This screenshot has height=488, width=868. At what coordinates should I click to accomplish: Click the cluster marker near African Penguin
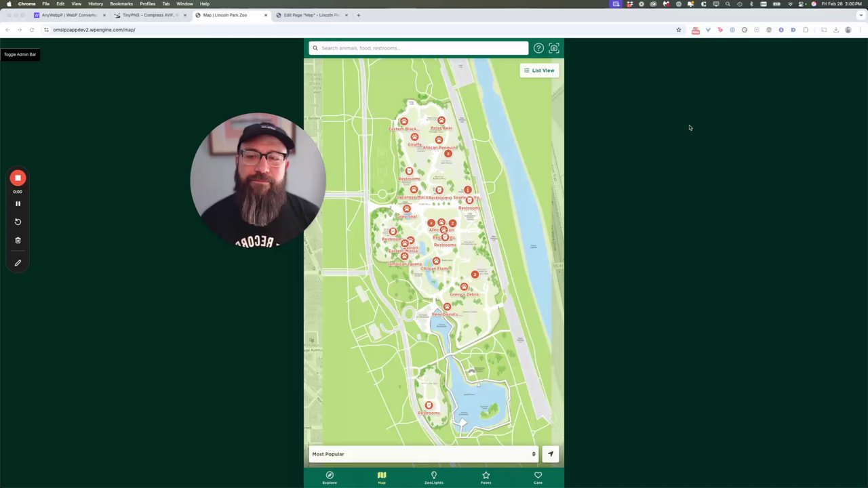[x=448, y=153]
